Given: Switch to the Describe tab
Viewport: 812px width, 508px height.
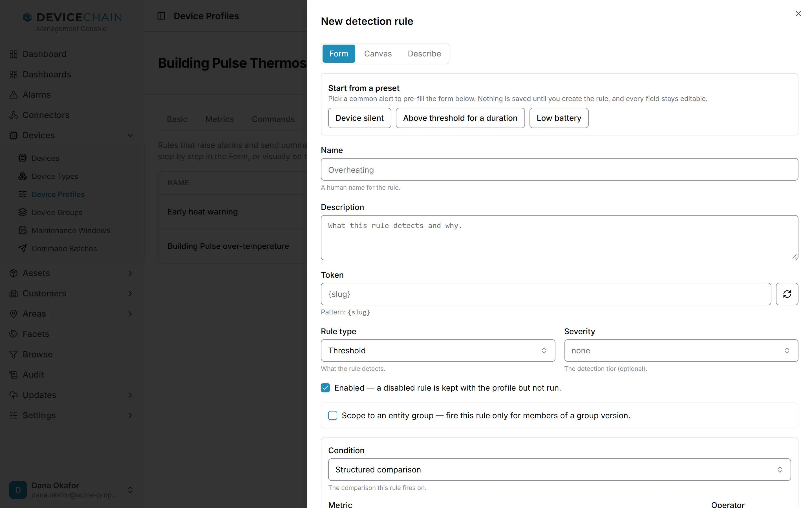Looking at the screenshot, I should [x=424, y=53].
